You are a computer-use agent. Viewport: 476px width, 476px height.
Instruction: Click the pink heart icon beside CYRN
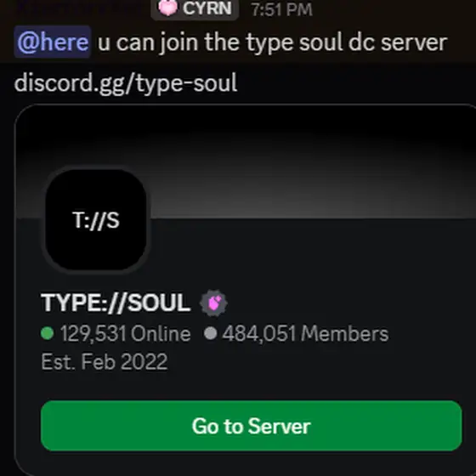167,8
